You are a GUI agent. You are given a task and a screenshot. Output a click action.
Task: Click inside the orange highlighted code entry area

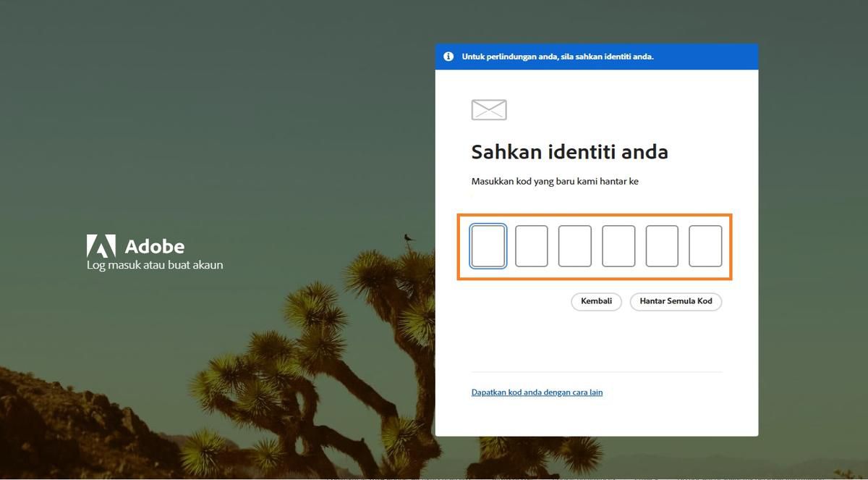click(595, 246)
